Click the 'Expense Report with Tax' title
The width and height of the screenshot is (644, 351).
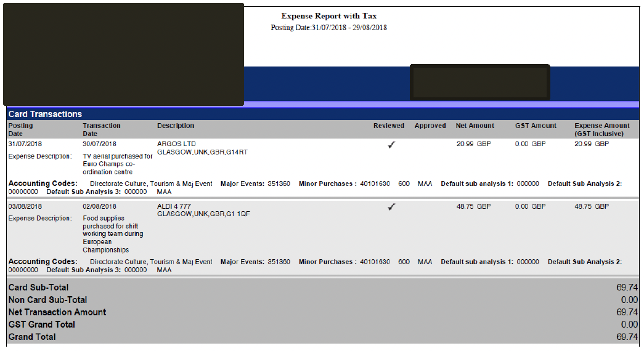(x=328, y=16)
